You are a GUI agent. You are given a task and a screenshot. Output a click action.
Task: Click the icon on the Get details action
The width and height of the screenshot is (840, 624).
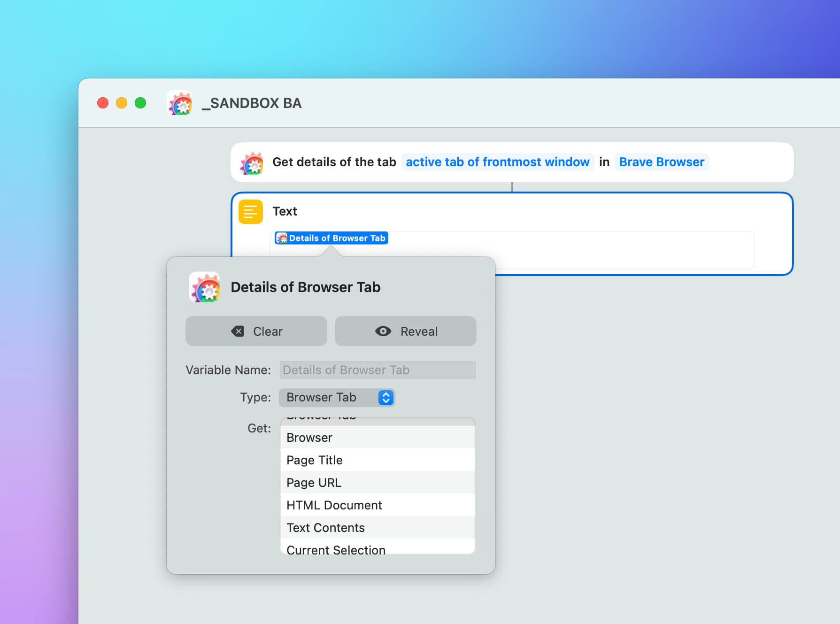tap(252, 162)
